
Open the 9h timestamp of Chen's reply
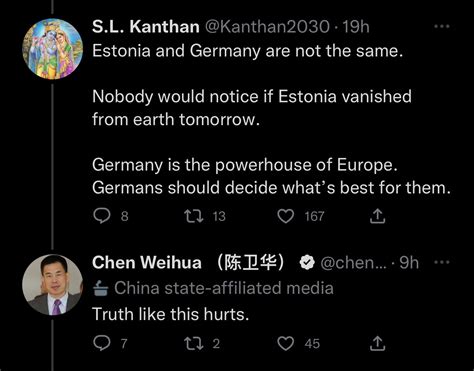click(409, 263)
